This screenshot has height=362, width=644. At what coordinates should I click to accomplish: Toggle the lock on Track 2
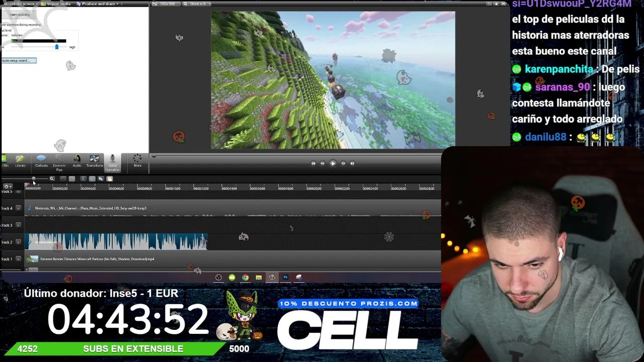click(x=19, y=242)
